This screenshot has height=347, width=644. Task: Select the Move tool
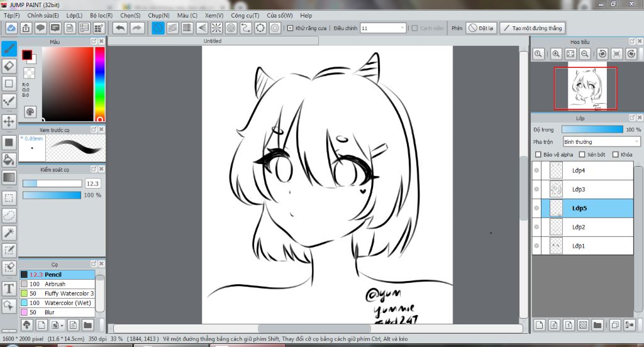tap(9, 121)
